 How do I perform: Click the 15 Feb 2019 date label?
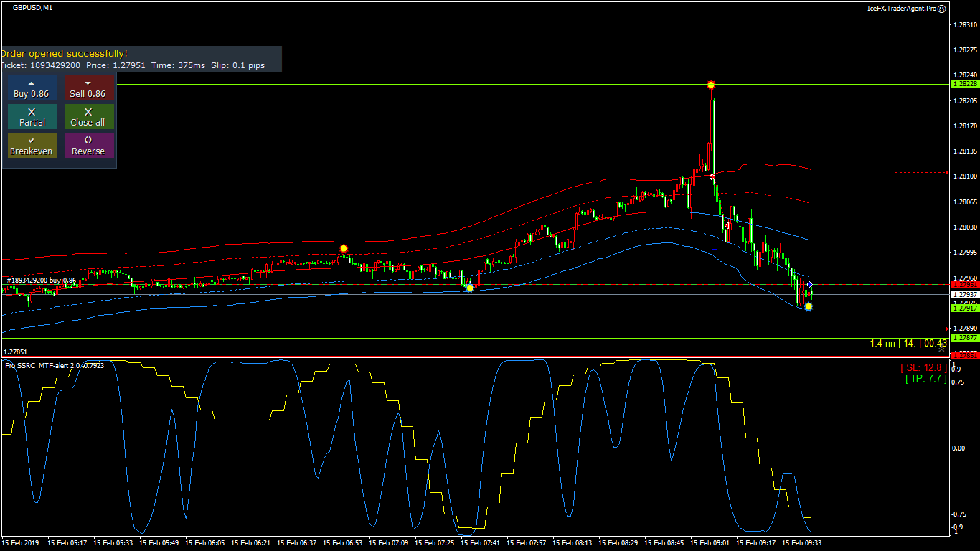[x=22, y=543]
